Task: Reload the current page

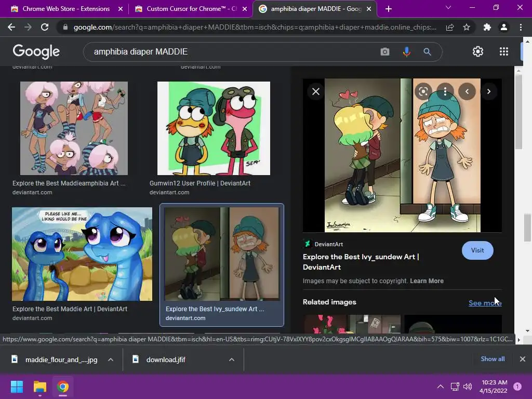Action: (x=45, y=27)
